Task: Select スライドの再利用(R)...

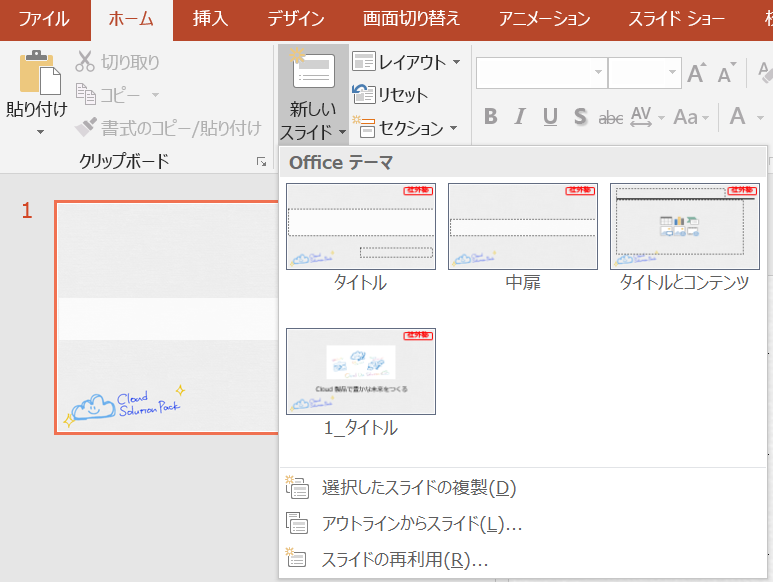Action: click(523, 559)
